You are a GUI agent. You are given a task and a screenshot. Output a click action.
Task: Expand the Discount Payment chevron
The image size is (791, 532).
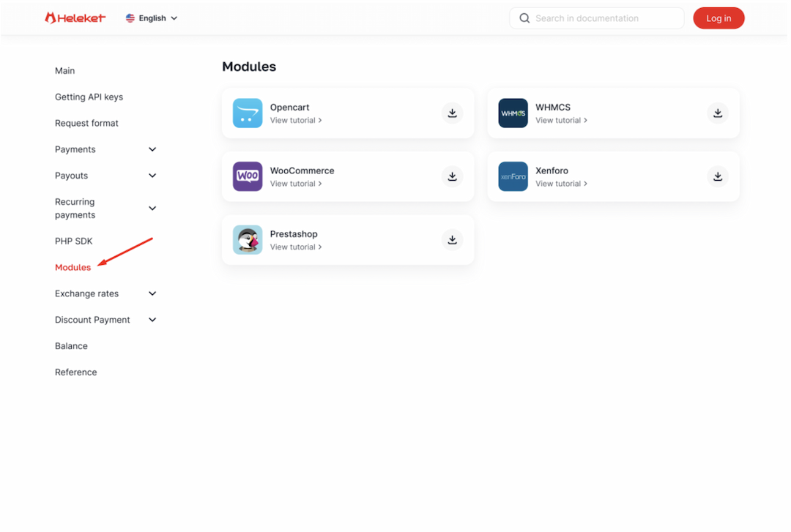click(x=152, y=320)
